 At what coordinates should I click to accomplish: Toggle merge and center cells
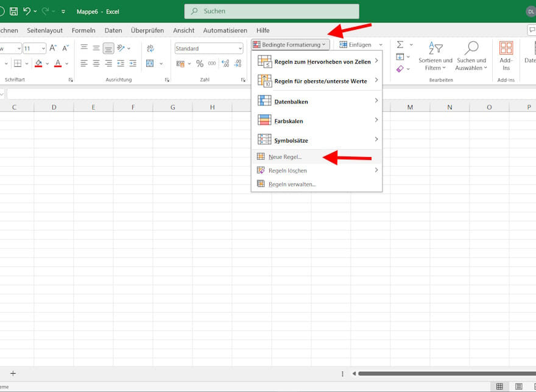coord(150,63)
